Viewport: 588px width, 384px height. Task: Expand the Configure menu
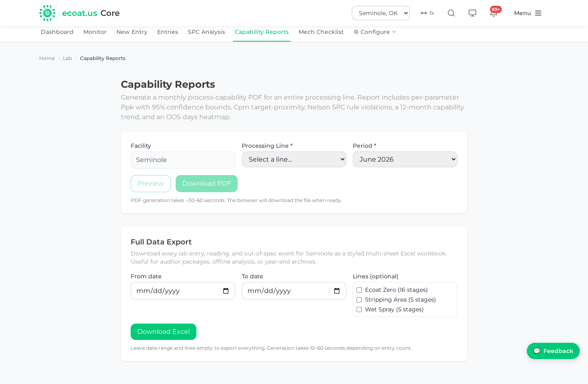point(374,32)
